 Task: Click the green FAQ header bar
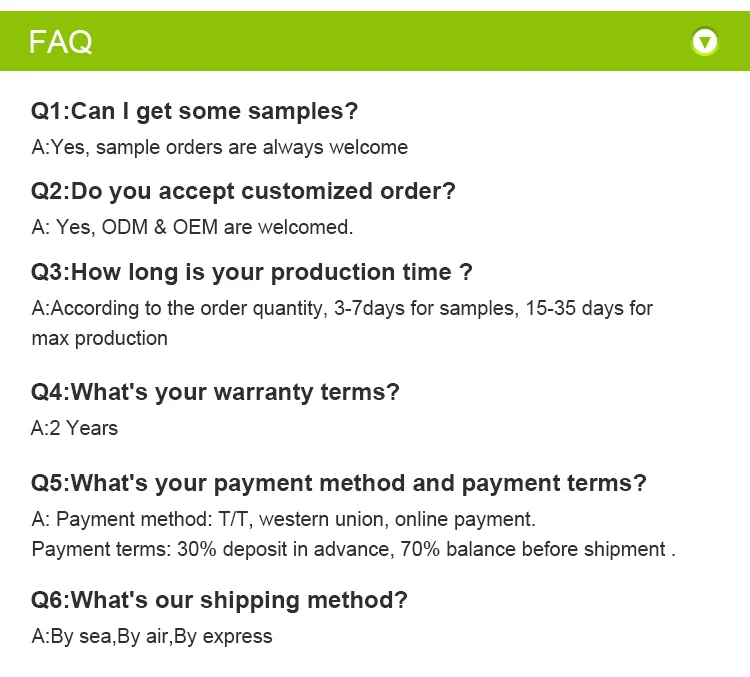(375, 41)
